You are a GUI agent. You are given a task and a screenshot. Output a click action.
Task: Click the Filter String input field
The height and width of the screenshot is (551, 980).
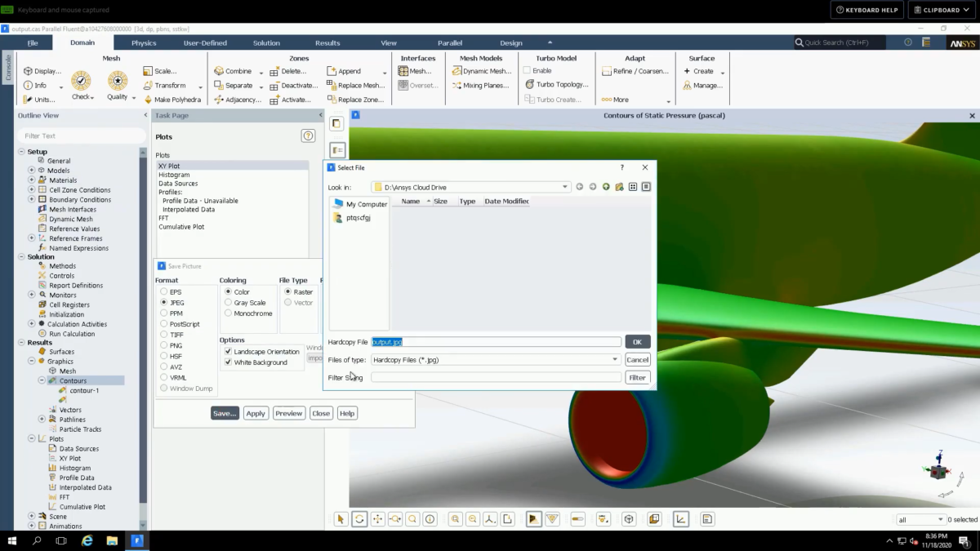point(496,377)
